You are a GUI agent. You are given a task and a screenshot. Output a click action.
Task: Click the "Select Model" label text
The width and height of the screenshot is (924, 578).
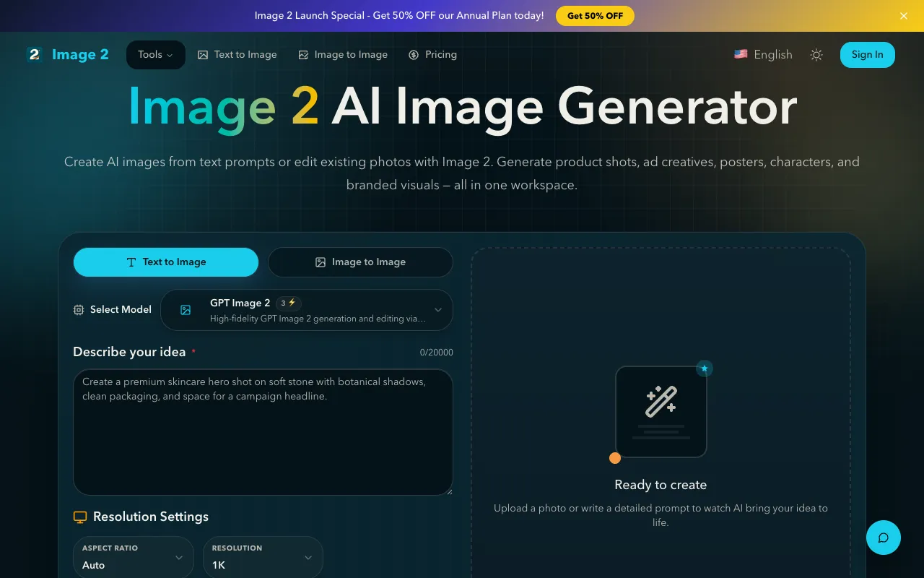121,309
